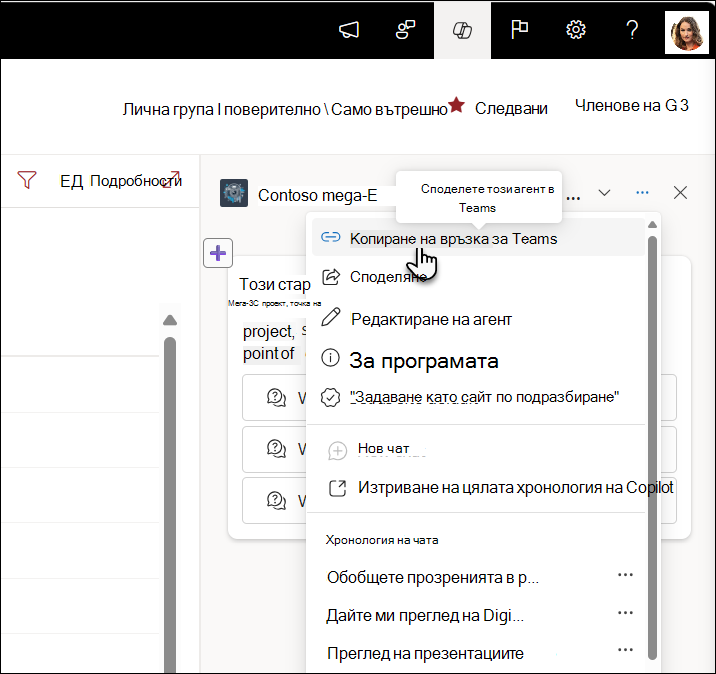
Task: Start a Нов чат
Action: click(x=384, y=449)
